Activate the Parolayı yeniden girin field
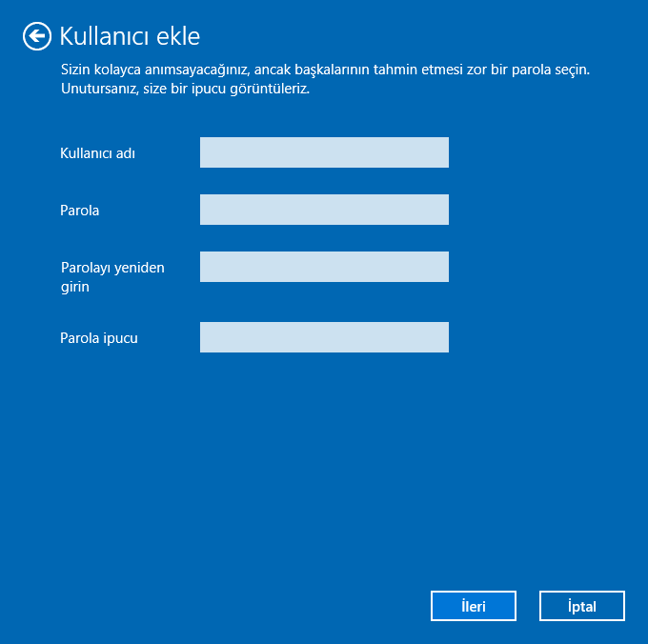 tap(324, 267)
